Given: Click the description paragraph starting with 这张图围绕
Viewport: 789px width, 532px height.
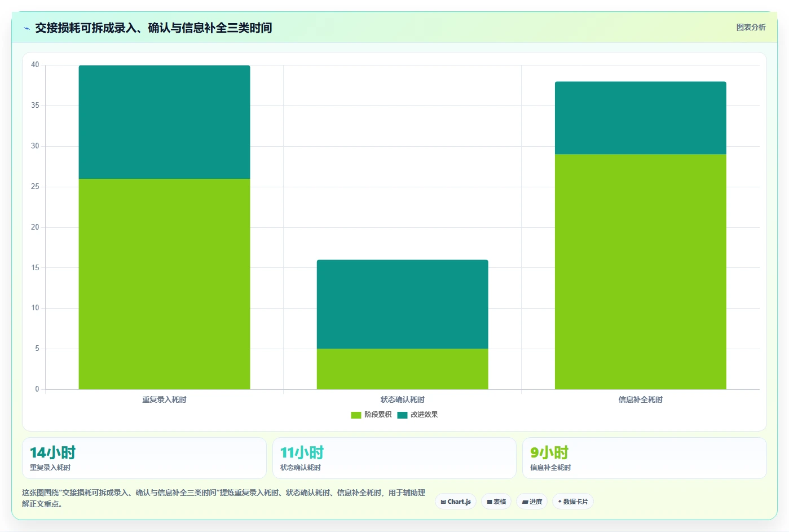Looking at the screenshot, I should coord(223,498).
